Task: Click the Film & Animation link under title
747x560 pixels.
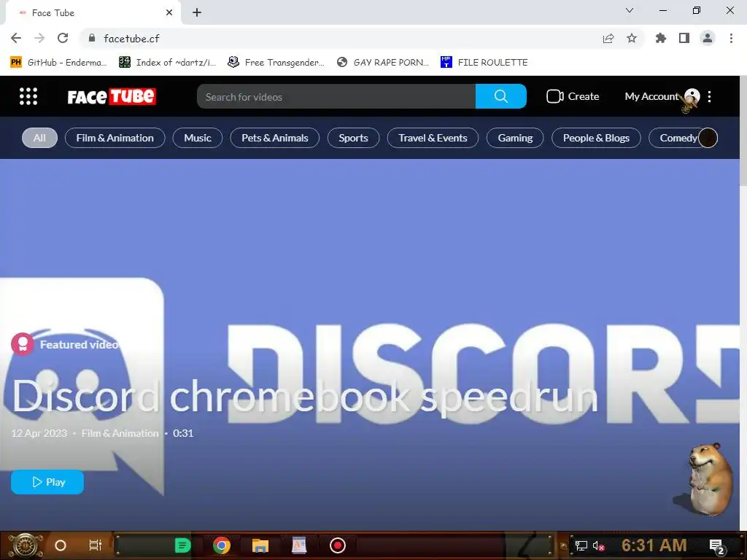Action: point(120,433)
